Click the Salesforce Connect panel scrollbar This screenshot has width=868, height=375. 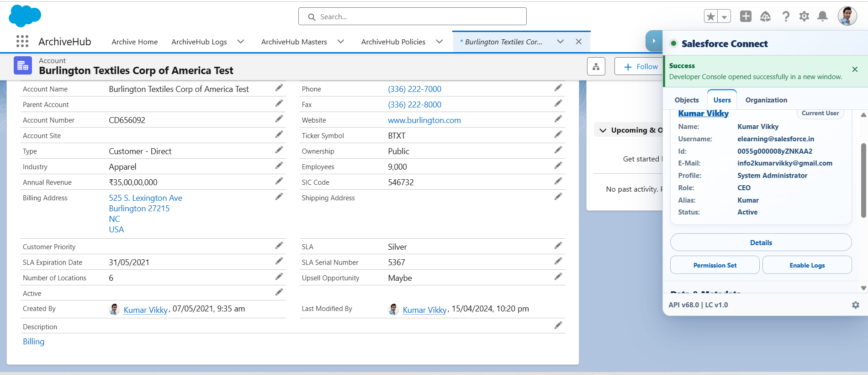point(863,180)
